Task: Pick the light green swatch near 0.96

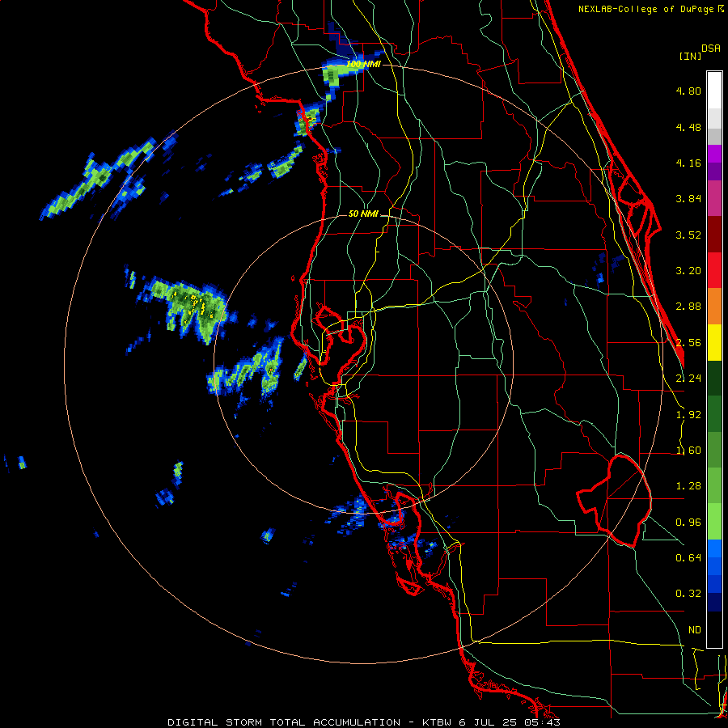Action: click(714, 522)
